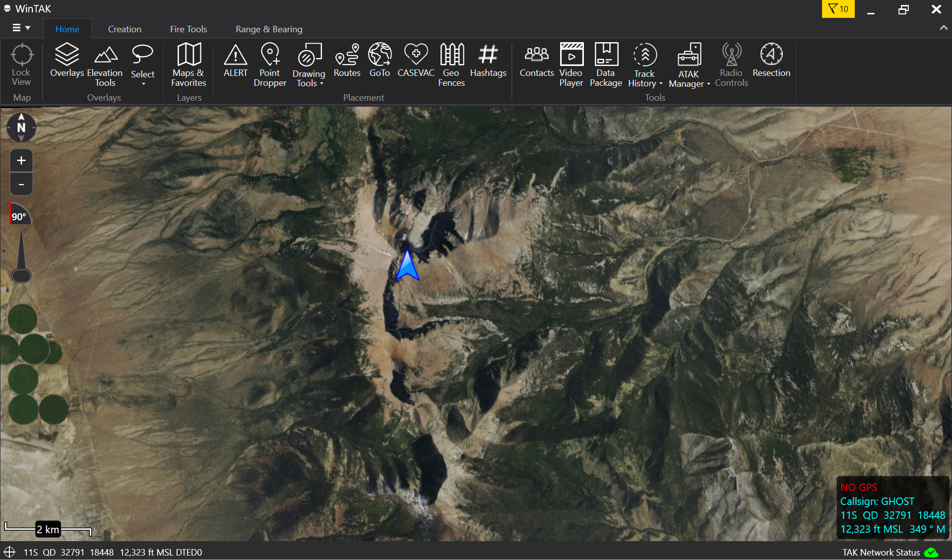Open the hamburger menu dropdown
952x560 pixels.
click(x=21, y=28)
